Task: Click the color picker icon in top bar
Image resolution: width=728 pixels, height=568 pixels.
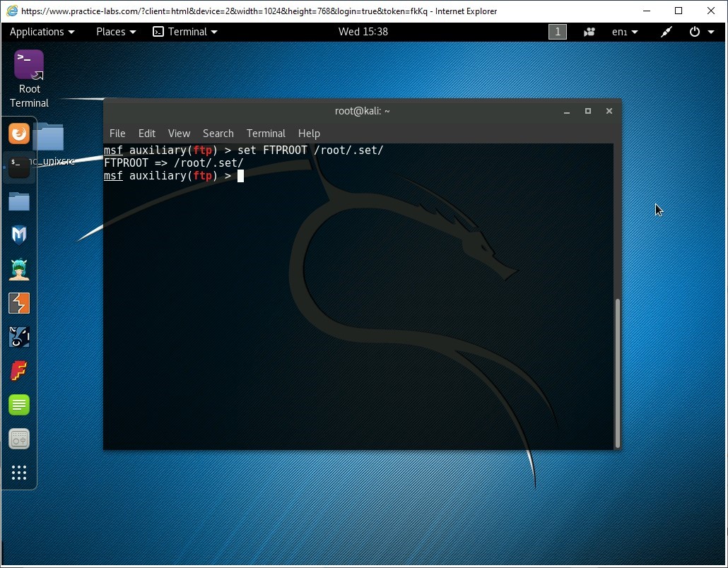Action: pos(667,32)
